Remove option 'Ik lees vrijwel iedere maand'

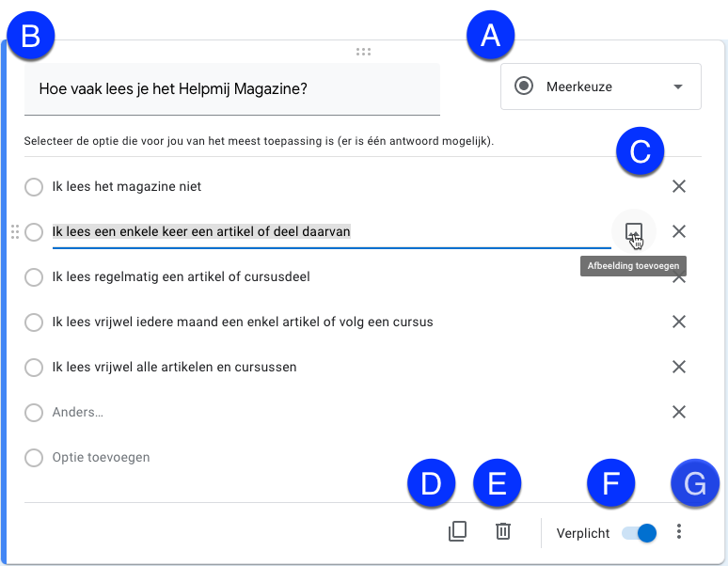[679, 322]
